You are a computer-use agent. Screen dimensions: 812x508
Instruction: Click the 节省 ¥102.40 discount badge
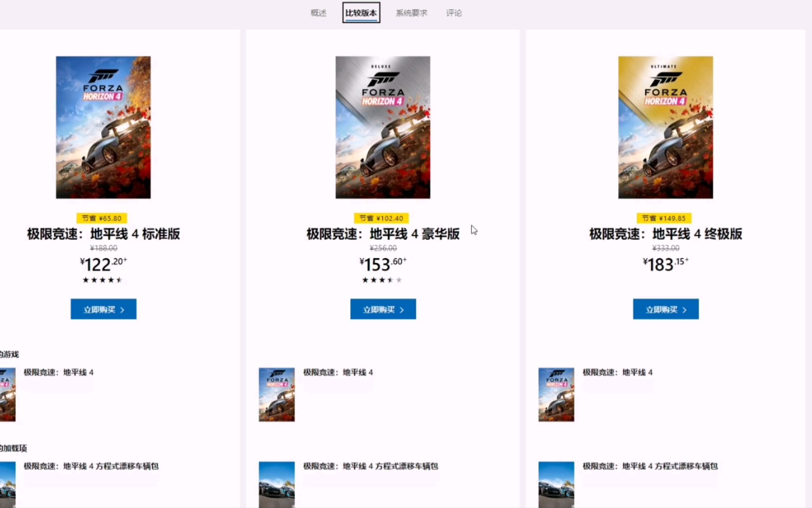tap(382, 218)
